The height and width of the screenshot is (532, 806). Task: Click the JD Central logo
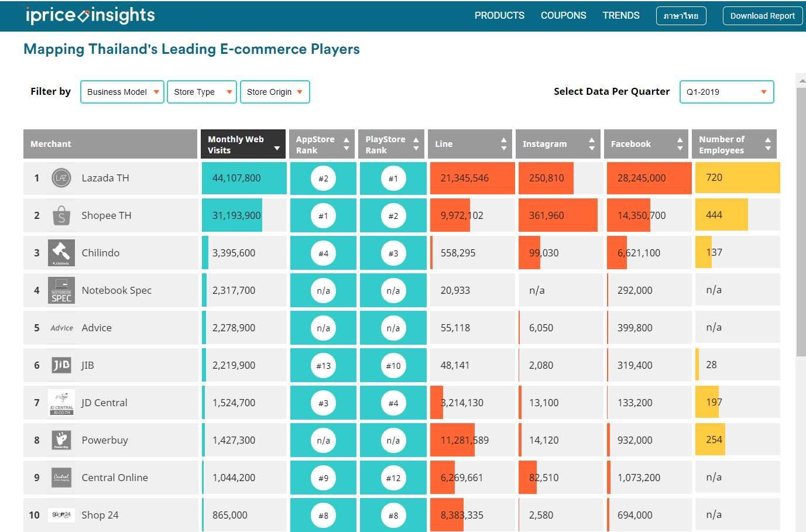point(61,403)
